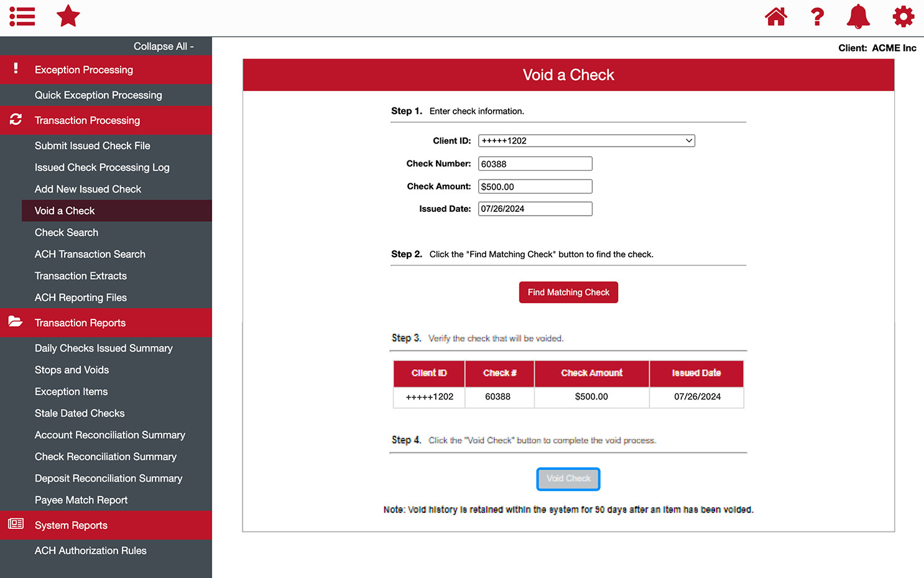Collapse the Exception Processing section
This screenshot has height=578, width=924.
click(106, 70)
